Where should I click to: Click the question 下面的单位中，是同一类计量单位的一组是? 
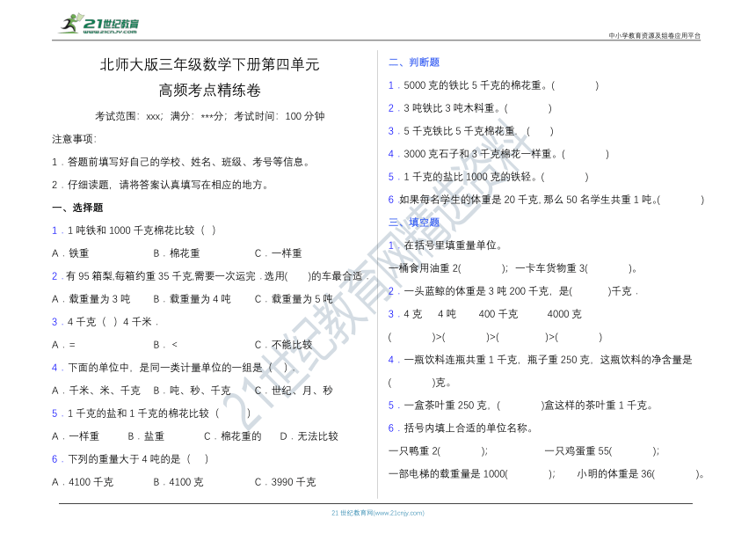[x=172, y=368]
